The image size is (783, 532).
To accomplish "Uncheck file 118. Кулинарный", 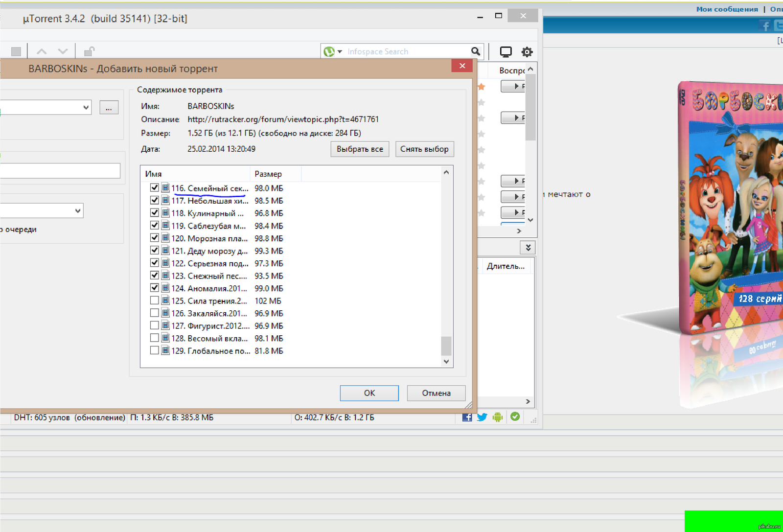I will 154,212.
